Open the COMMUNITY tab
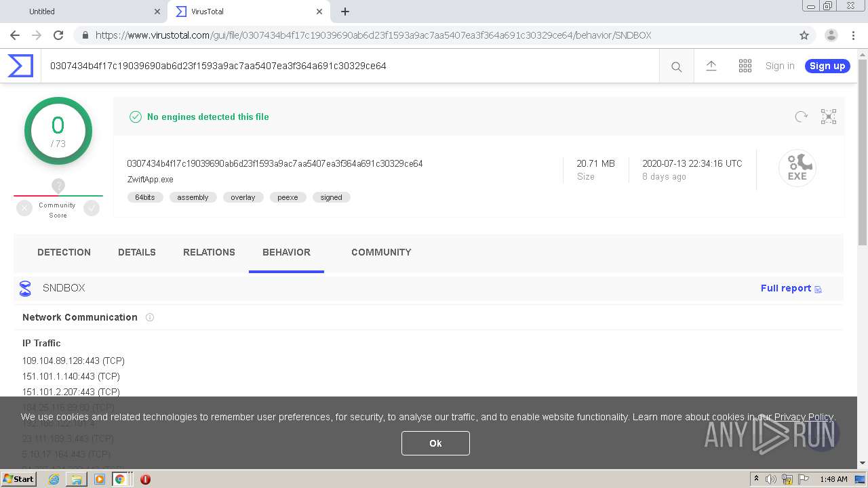This screenshot has height=488, width=868. 381,252
